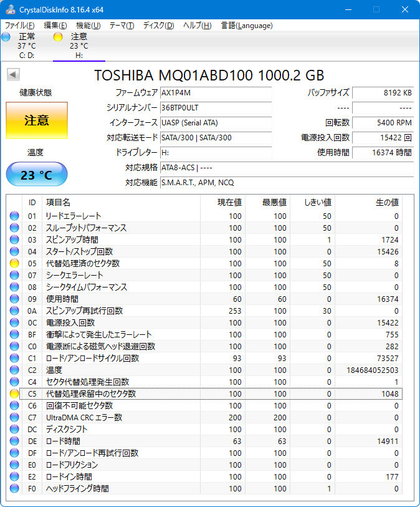Select the raw value 184684052503 in 温度 row

[x=373, y=370]
